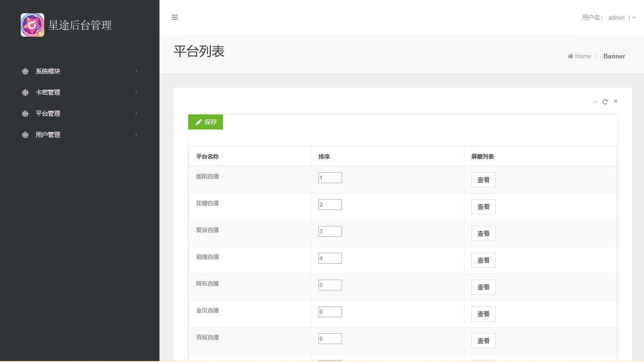Focus the sort order field for 青奴直播
644x362 pixels.
[x=330, y=339]
